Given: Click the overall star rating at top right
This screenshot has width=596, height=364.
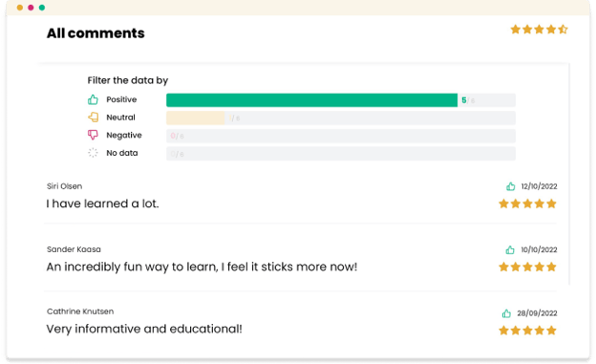Looking at the screenshot, I should tap(539, 30).
